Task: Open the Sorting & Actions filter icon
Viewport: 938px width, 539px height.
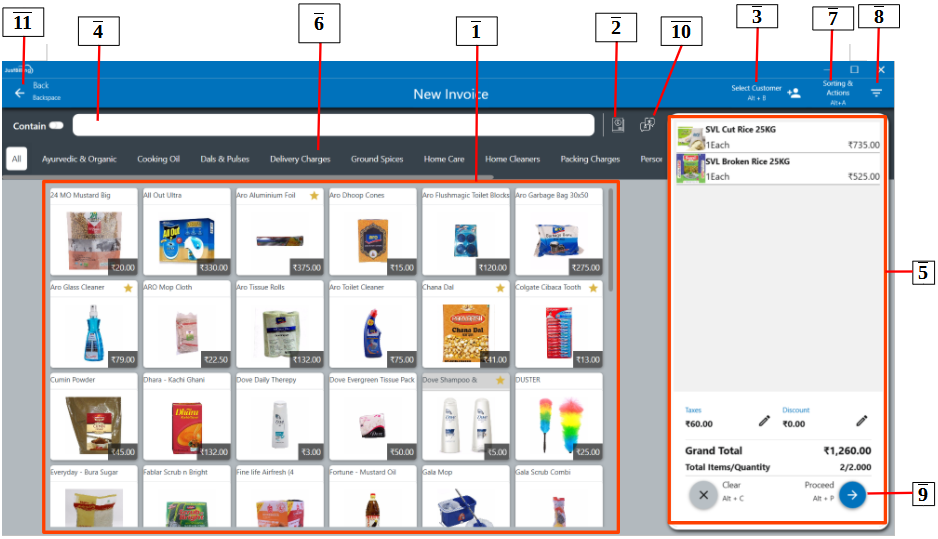Action: (x=876, y=93)
